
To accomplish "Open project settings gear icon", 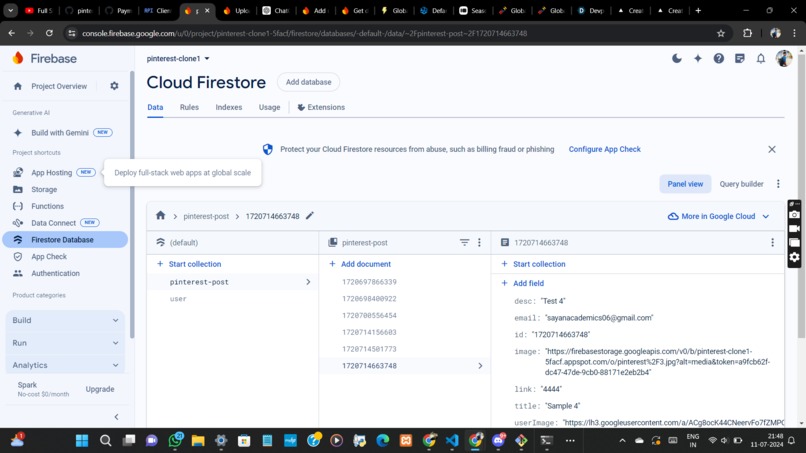I will point(114,86).
